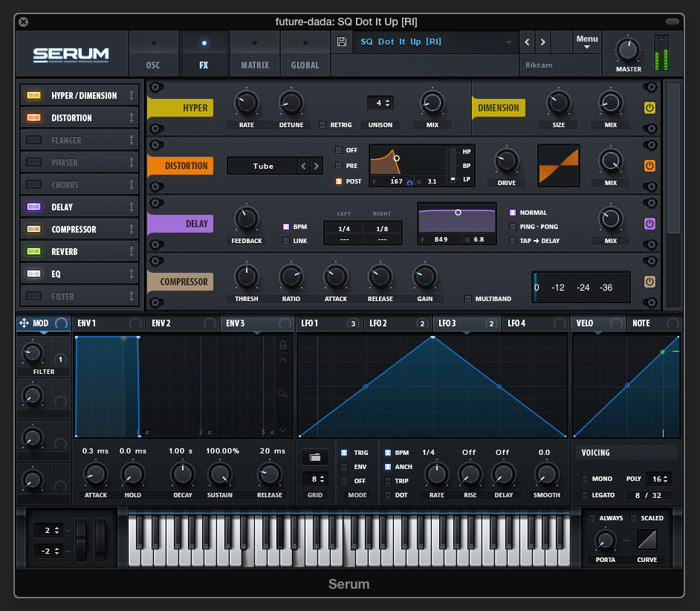Toggle the Delay LINK checkbox

coord(286,241)
